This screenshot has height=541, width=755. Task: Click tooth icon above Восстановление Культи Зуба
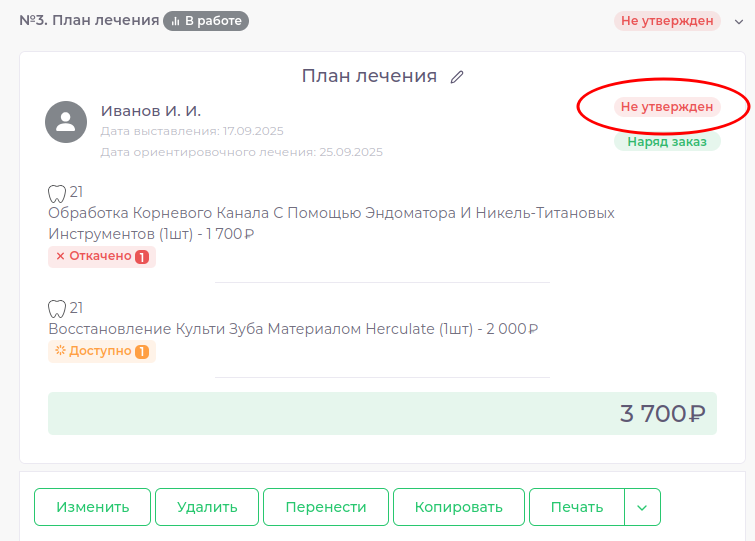(57, 308)
